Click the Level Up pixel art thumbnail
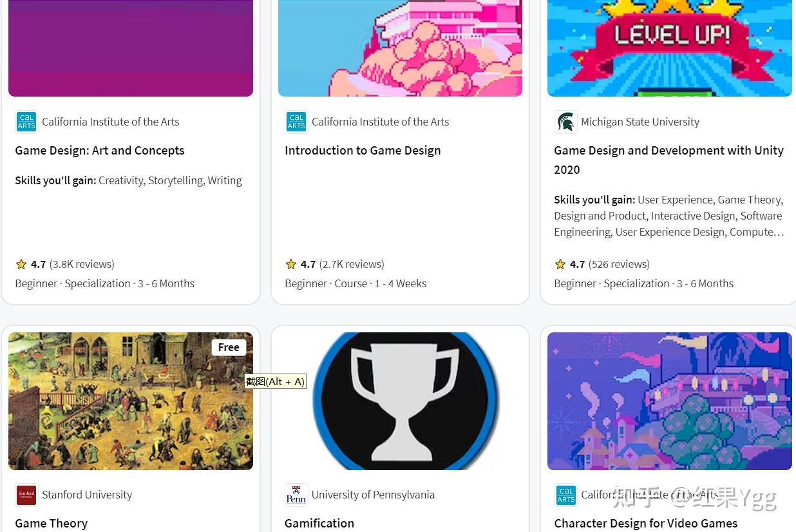Viewport: 796px width, 532px height. [x=670, y=48]
